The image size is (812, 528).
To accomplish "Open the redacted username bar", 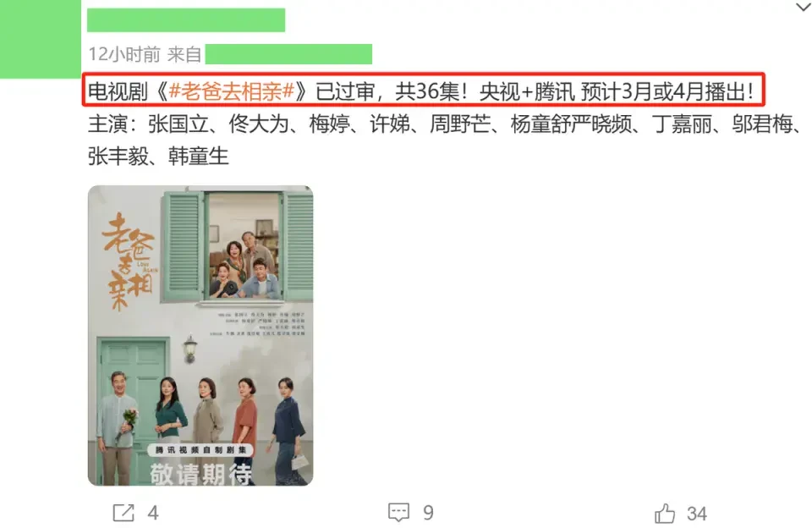I will [x=186, y=20].
